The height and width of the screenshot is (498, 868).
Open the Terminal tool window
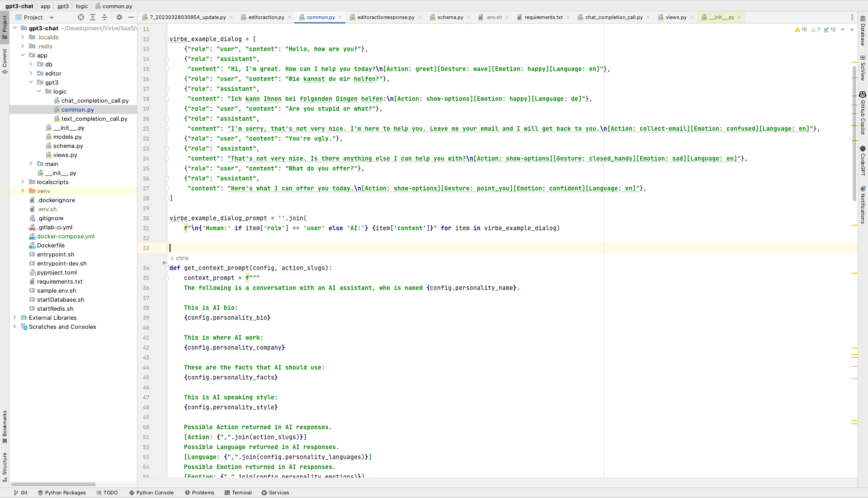coord(238,493)
